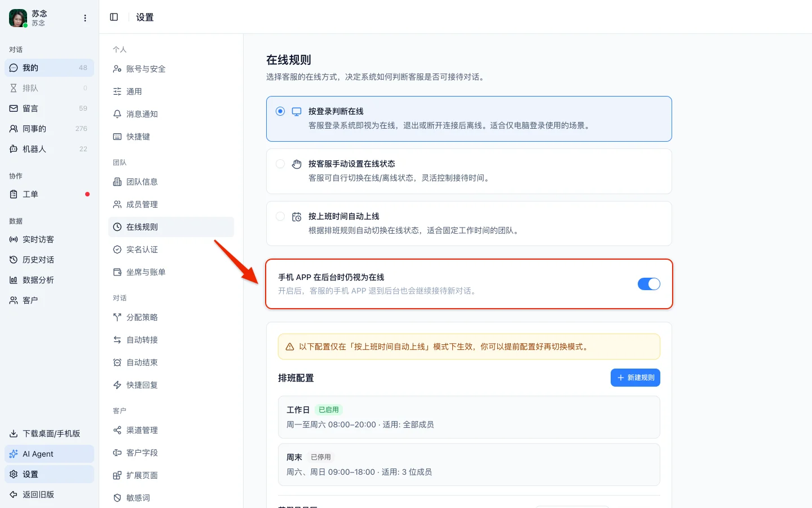This screenshot has height=508, width=812.
Task: Open 排队 hourglass icon
Action: 14,88
